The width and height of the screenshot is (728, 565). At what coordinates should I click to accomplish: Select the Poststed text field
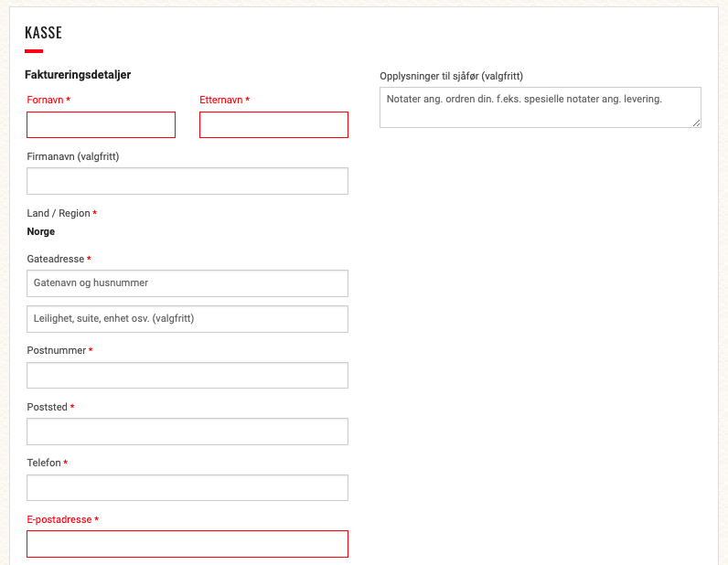pos(187,432)
